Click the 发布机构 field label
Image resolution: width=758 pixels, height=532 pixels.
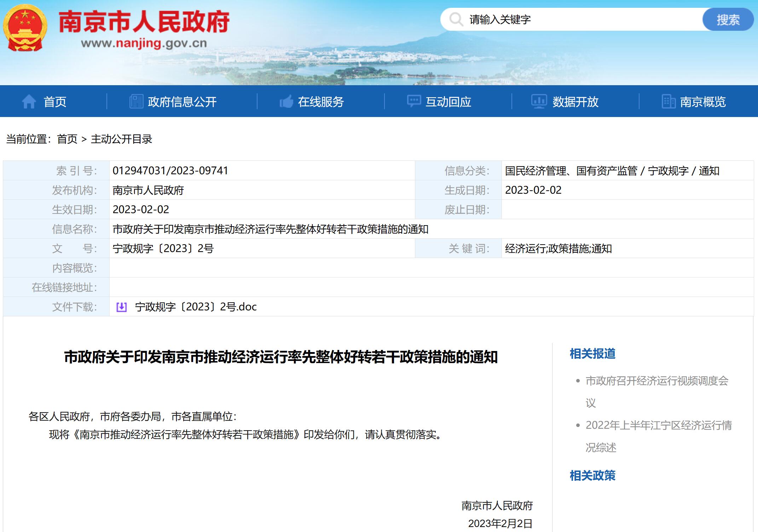(75, 190)
